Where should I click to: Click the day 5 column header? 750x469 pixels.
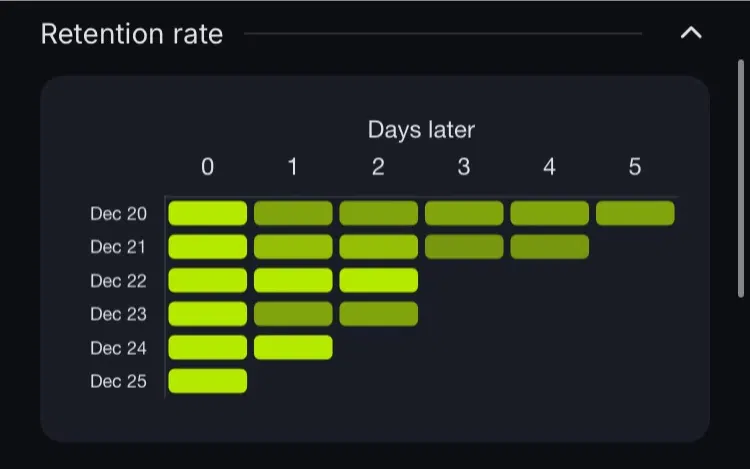(x=635, y=167)
